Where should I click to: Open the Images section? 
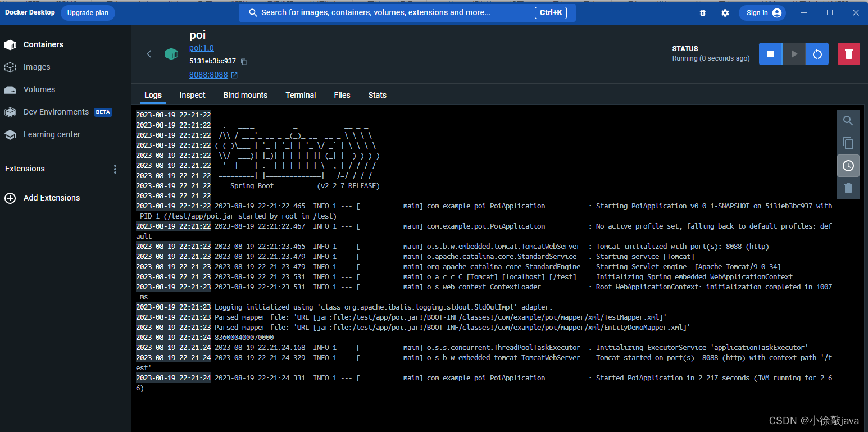37,67
